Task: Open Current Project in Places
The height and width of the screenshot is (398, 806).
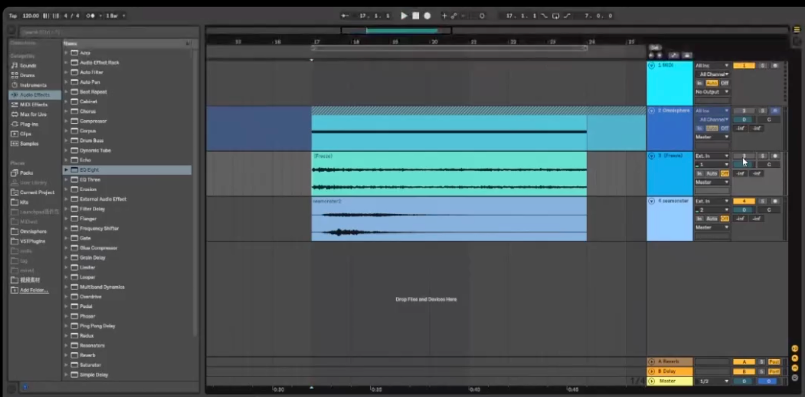Action: [32, 192]
